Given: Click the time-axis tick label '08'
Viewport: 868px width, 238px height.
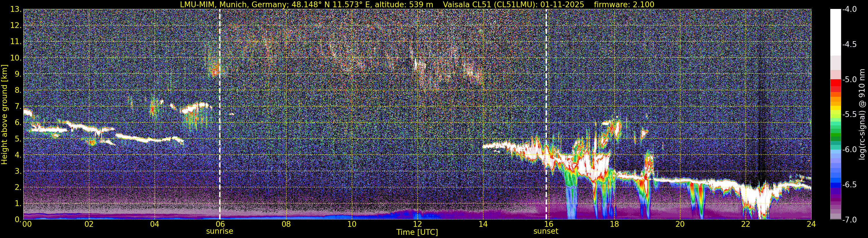Looking at the screenshot, I should (286, 224).
